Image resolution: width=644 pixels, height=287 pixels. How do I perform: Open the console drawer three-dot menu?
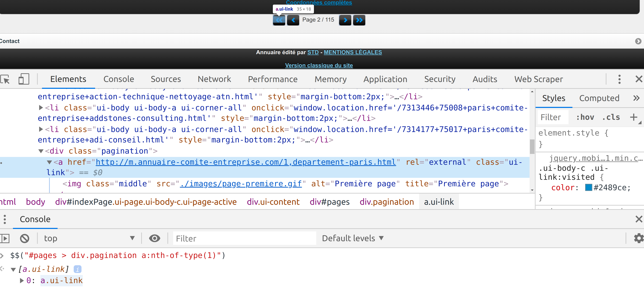click(x=5, y=219)
